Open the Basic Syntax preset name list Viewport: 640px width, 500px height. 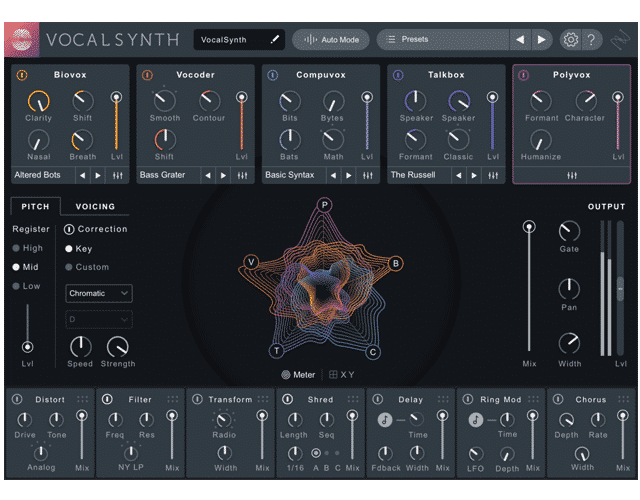click(293, 175)
